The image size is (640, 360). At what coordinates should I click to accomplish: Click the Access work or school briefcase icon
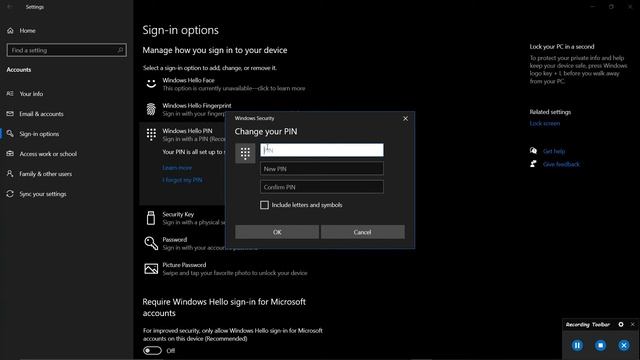[x=10, y=153]
